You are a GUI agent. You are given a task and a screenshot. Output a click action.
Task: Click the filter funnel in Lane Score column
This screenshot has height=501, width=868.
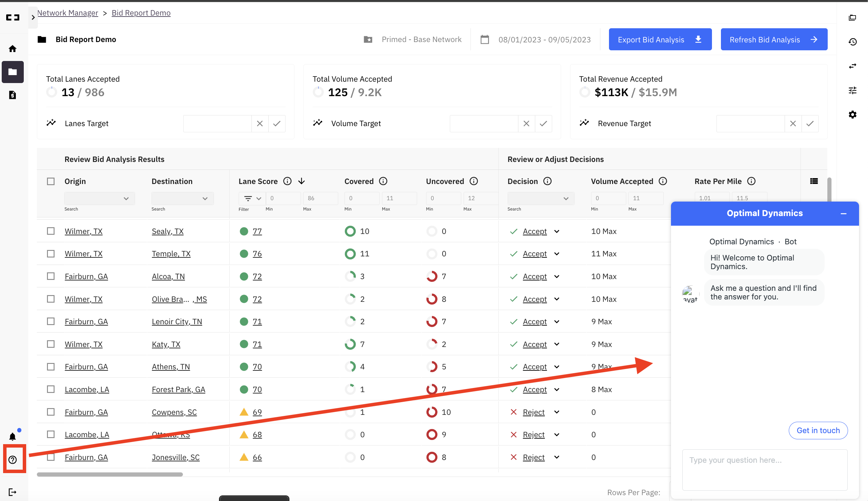coord(249,198)
